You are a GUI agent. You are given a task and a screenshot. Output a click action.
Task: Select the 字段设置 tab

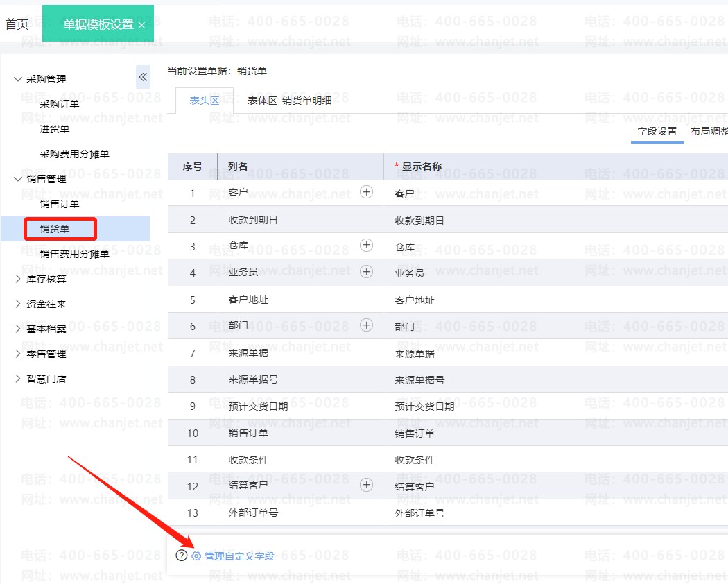pos(657,132)
